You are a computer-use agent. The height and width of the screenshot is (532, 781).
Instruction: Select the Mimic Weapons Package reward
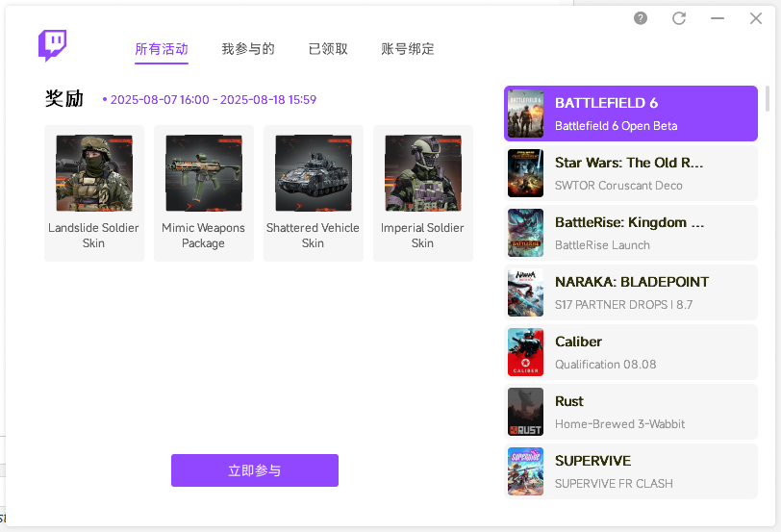pyautogui.click(x=204, y=192)
